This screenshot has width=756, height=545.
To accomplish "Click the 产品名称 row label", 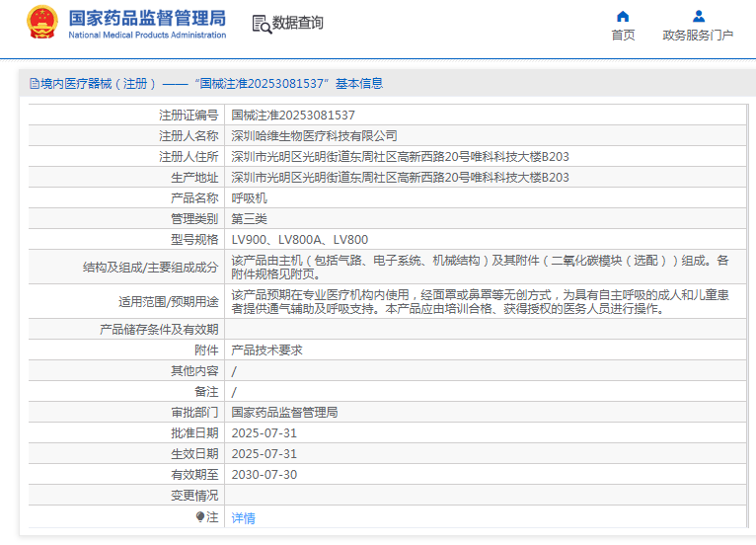I will [x=194, y=198].
